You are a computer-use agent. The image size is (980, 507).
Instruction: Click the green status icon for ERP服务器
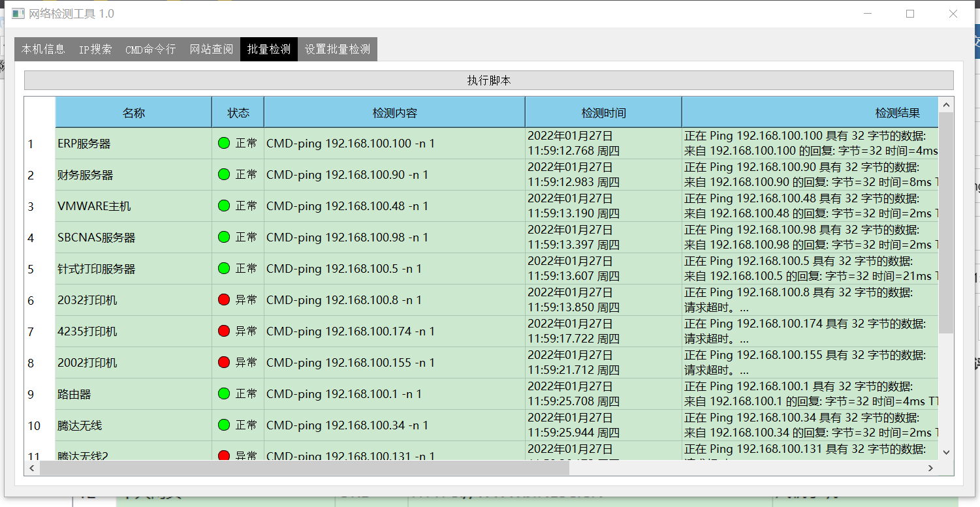(x=224, y=143)
